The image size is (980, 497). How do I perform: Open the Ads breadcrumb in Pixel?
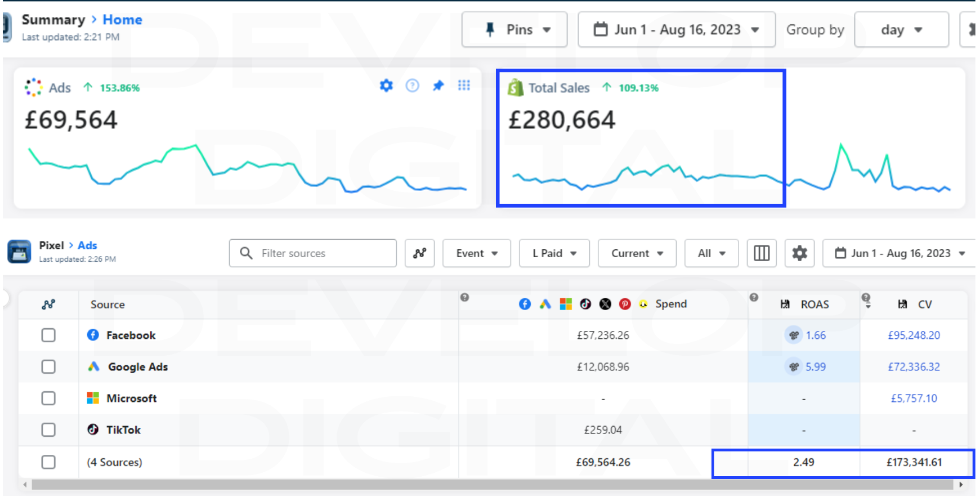(x=87, y=245)
